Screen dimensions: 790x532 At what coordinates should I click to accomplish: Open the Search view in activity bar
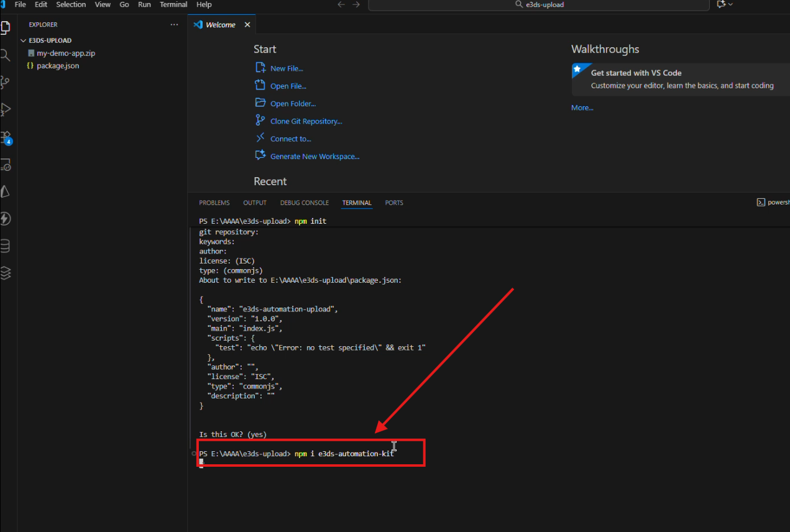[x=6, y=55]
